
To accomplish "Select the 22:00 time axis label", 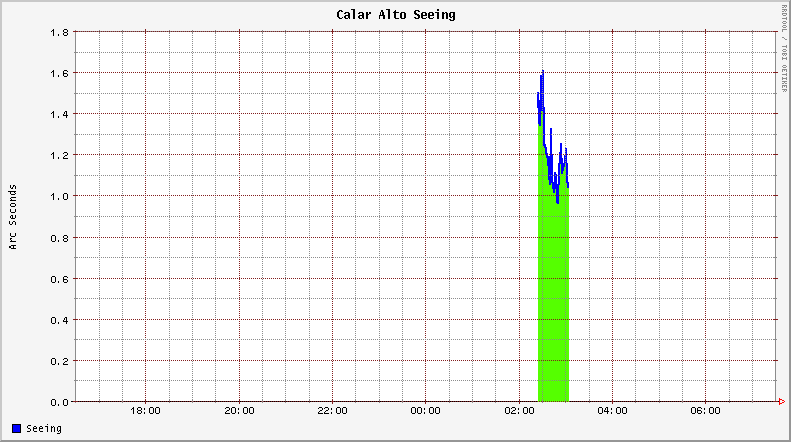I will tap(332, 411).
